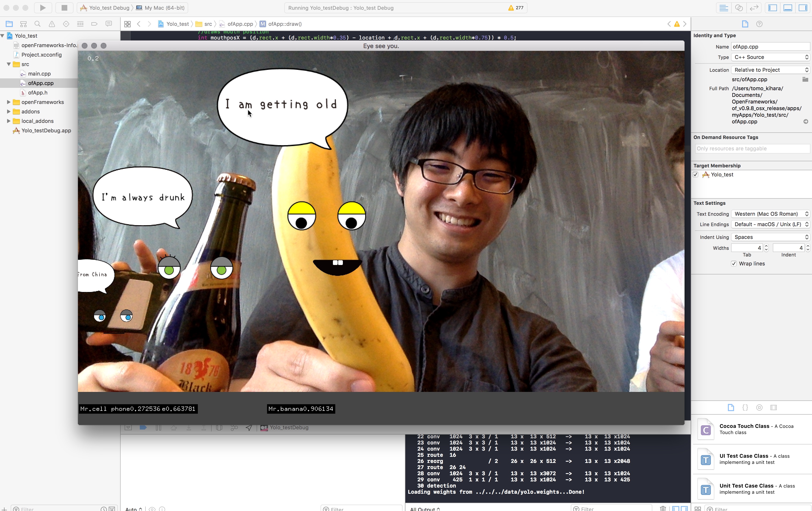Open the related items grid icon
Image resolution: width=812 pixels, height=511 pixels.
coord(127,24)
